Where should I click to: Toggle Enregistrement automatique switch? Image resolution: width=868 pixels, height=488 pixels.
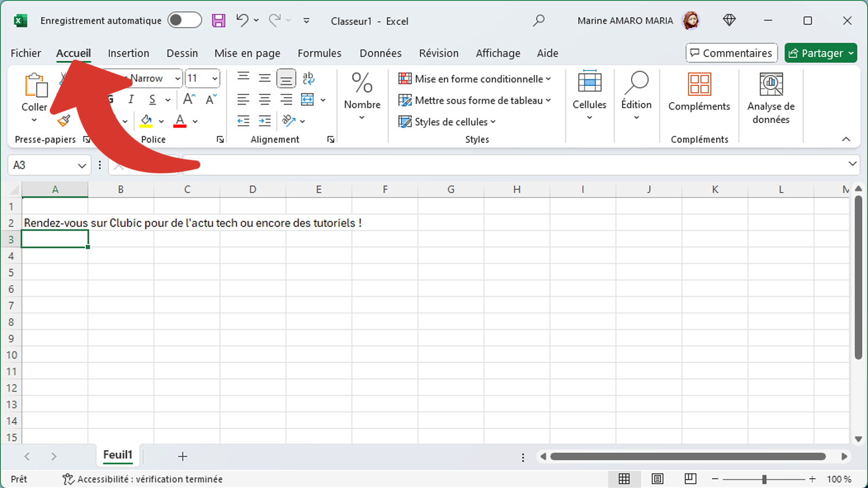click(184, 20)
